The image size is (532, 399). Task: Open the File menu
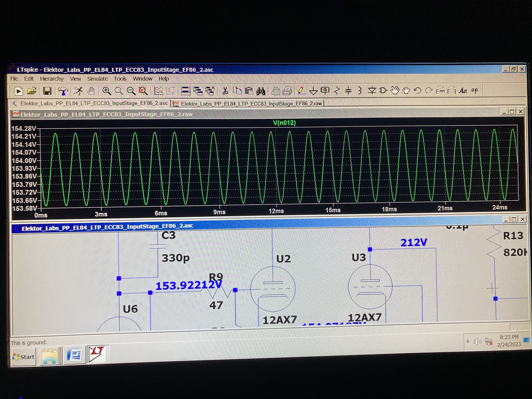click(x=14, y=78)
